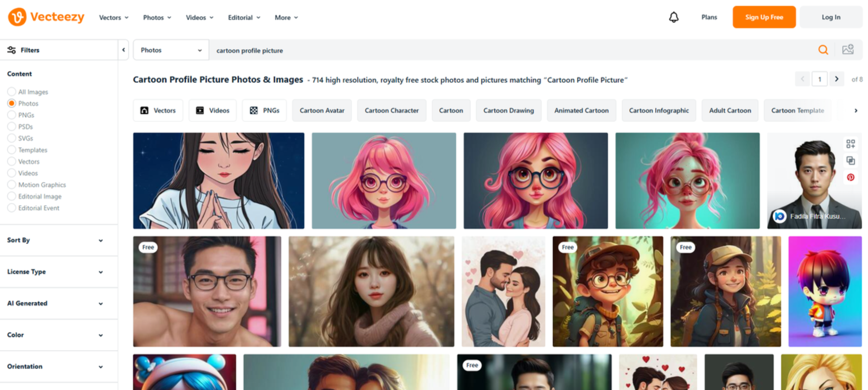Open the notifications bell
Image resolution: width=868 pixels, height=390 pixels.
(673, 17)
